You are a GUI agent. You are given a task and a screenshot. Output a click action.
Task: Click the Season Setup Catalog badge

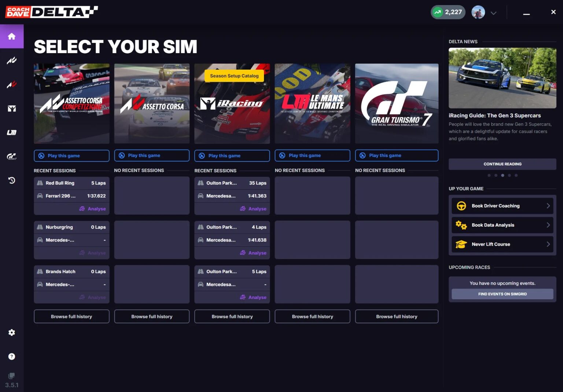pos(234,76)
